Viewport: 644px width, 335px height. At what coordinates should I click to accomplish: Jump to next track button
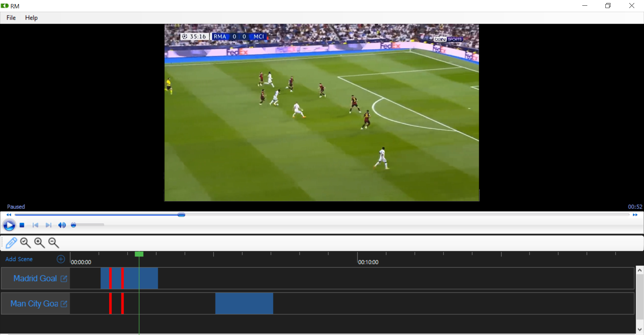click(49, 225)
